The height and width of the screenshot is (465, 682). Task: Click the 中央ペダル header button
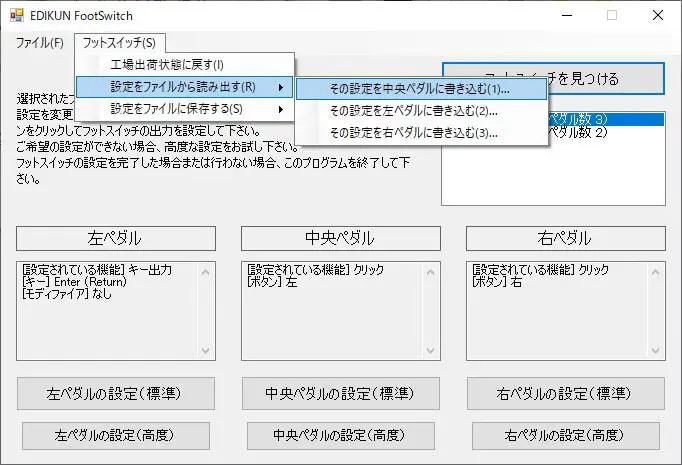point(341,238)
